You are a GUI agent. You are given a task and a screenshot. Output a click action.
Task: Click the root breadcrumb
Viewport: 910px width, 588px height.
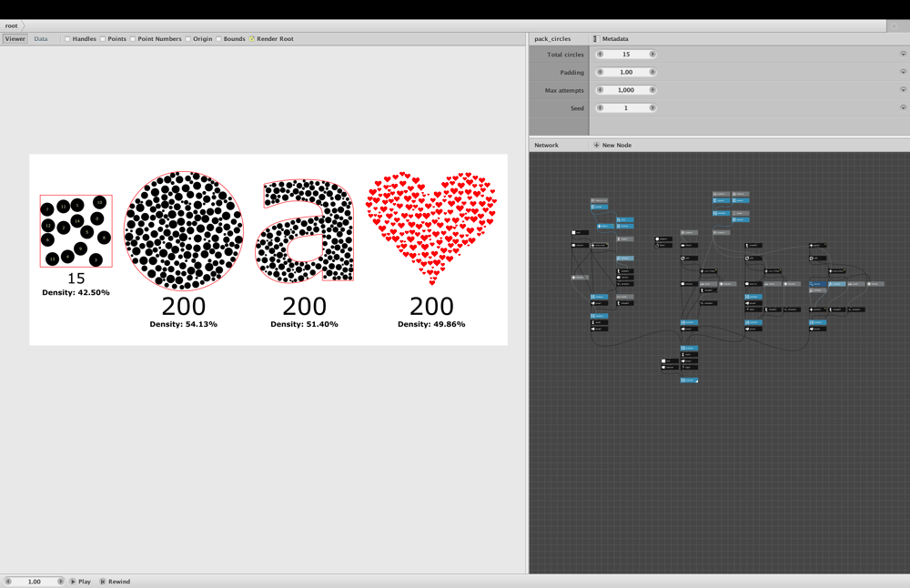pos(12,25)
